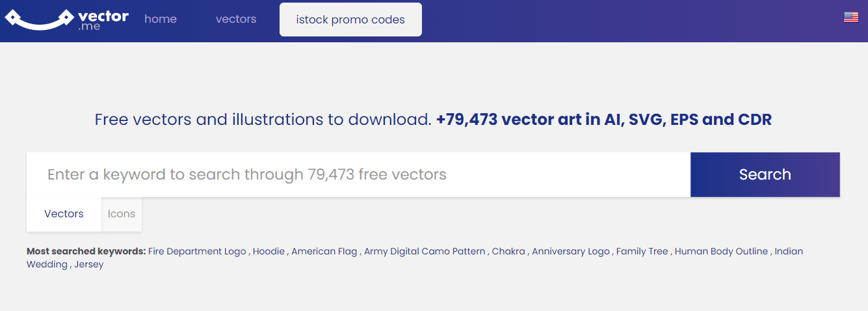
Task: Click the vector.me logo
Action: (66, 20)
